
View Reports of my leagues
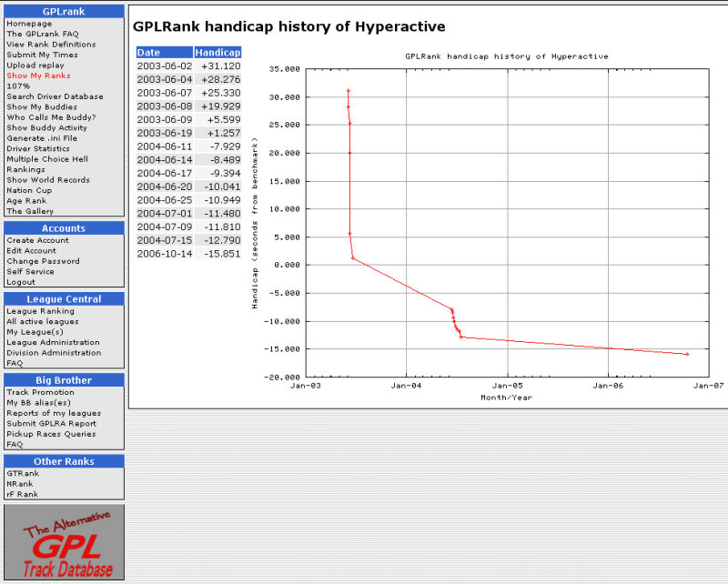pos(54,413)
